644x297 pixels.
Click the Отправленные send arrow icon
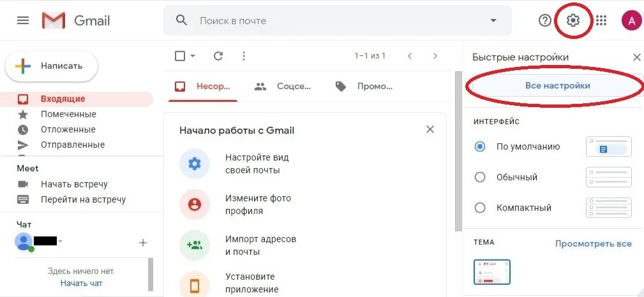[23, 145]
